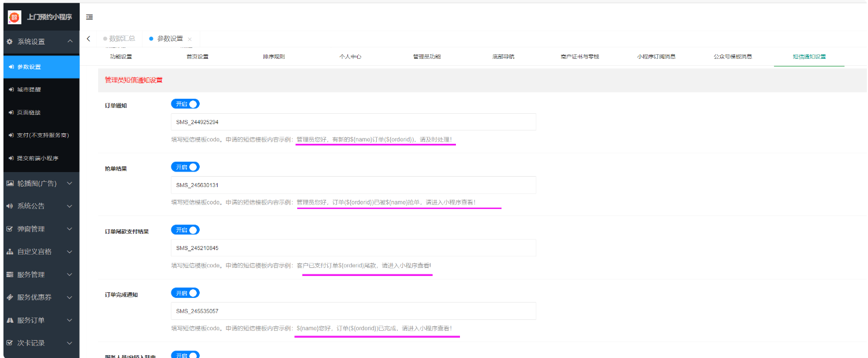Screen dimensions: 868x358
Task: Expand the 弹窗管理 menu chevron
Action: tap(70, 229)
